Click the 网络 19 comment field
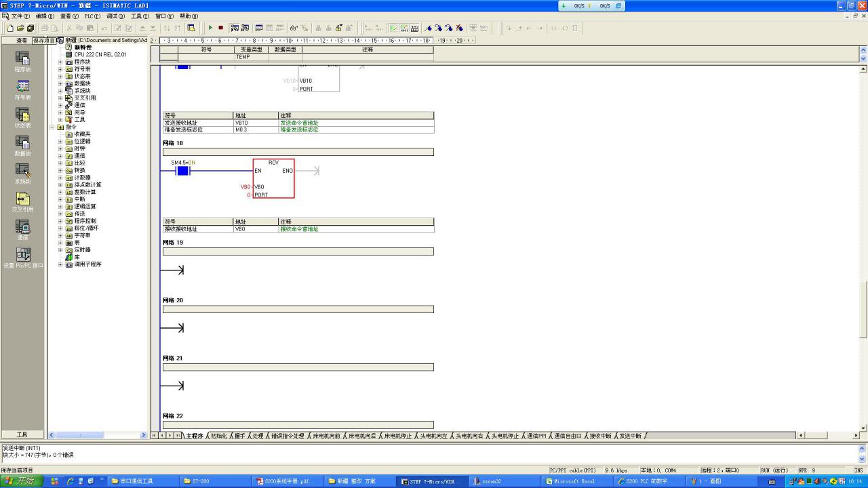Image resolution: width=868 pixels, height=488 pixels. 298,251
